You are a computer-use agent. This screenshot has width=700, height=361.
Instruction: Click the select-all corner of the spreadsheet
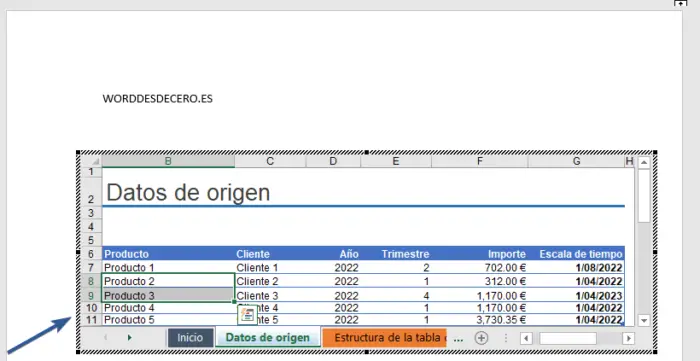coord(92,161)
